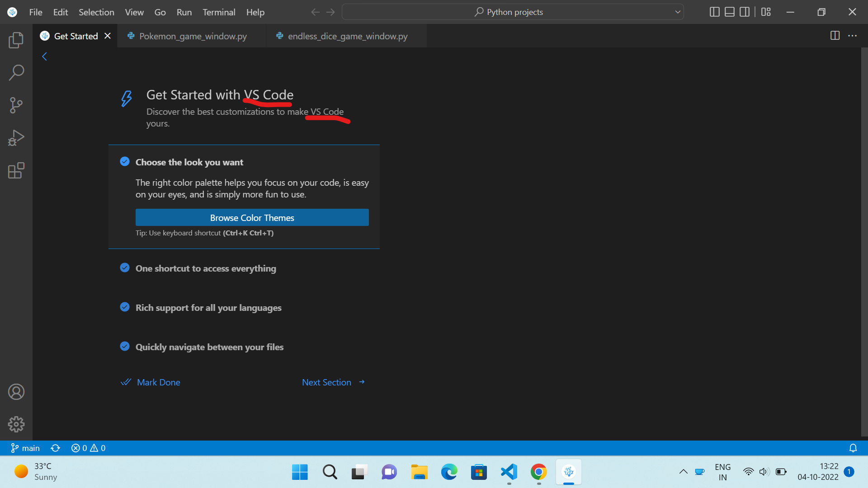Click the Mark Done link
Image resolution: width=868 pixels, height=488 pixels.
(x=151, y=382)
